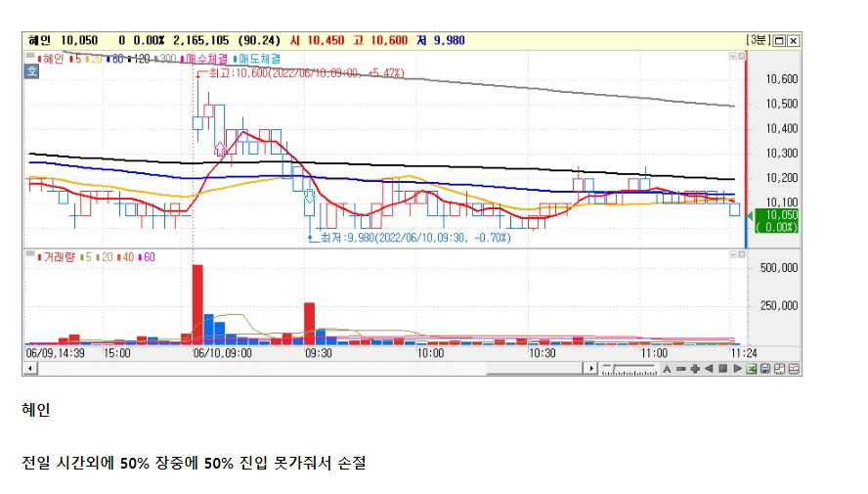Open the '[3분]' time interval selector
Image resolution: width=868 pixels, height=494 pixels.
point(758,40)
